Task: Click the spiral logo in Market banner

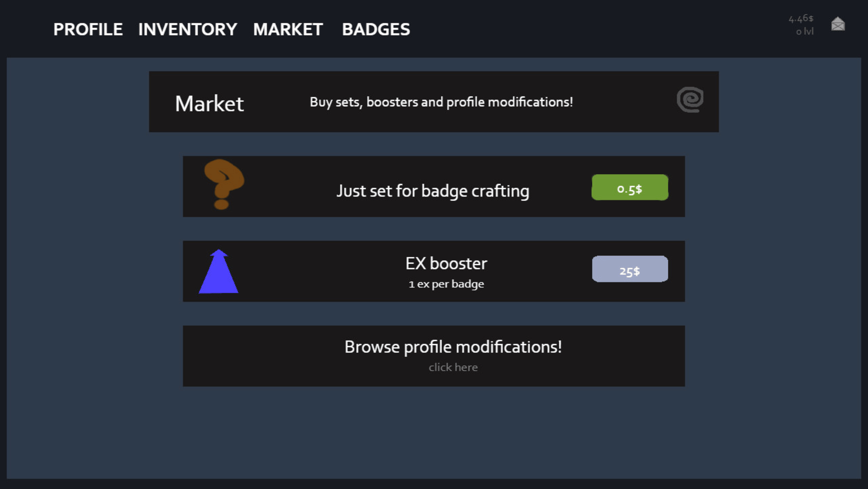Action: 690,100
